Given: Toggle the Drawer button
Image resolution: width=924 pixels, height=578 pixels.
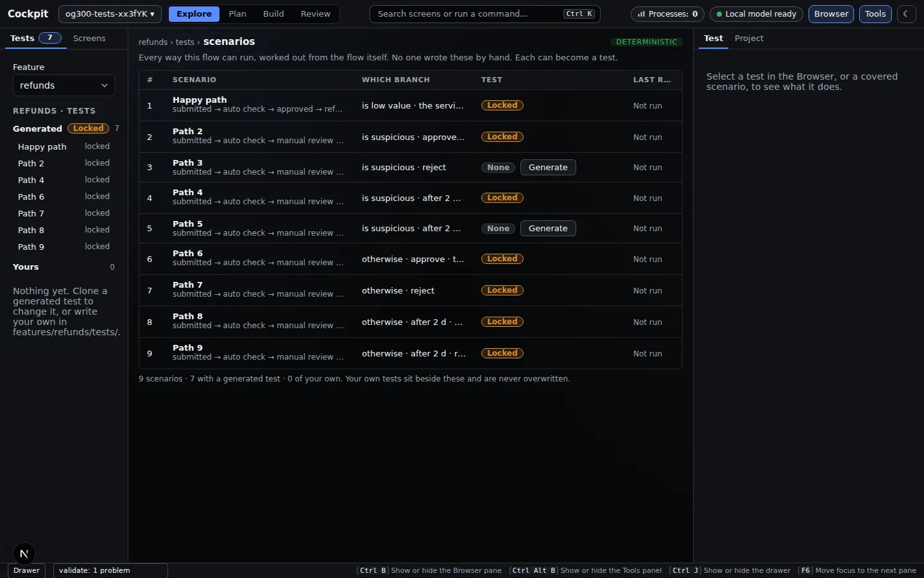Looking at the screenshot, I should coord(26,570).
